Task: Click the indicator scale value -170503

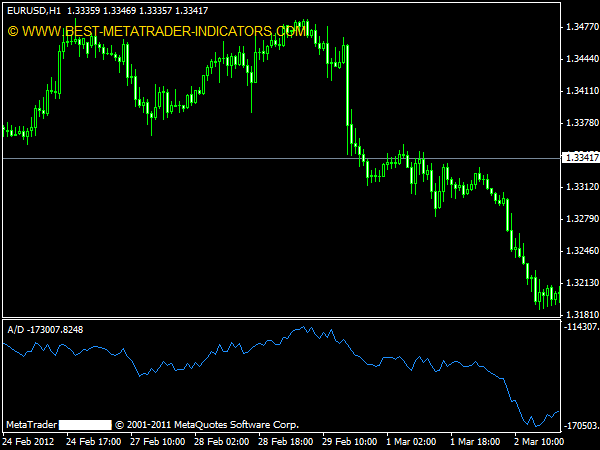Action: point(581,426)
